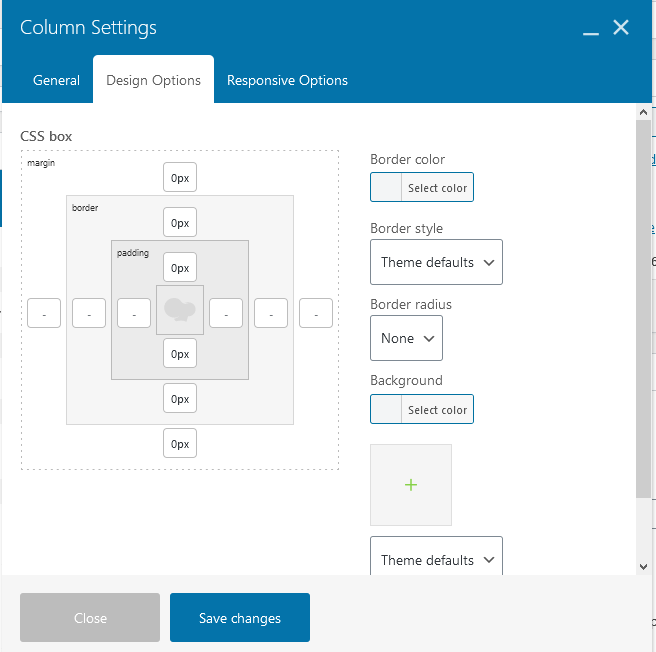This screenshot has width=656, height=652.
Task: Click the gray Close button
Action: point(90,617)
